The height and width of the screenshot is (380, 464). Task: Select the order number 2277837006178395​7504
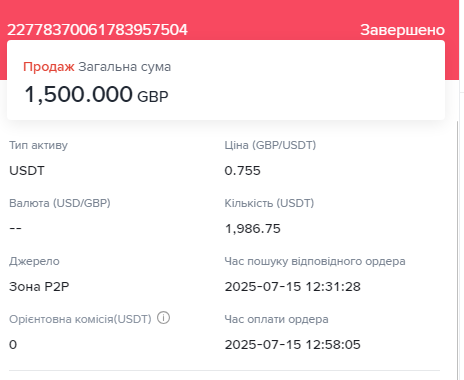[x=97, y=30]
